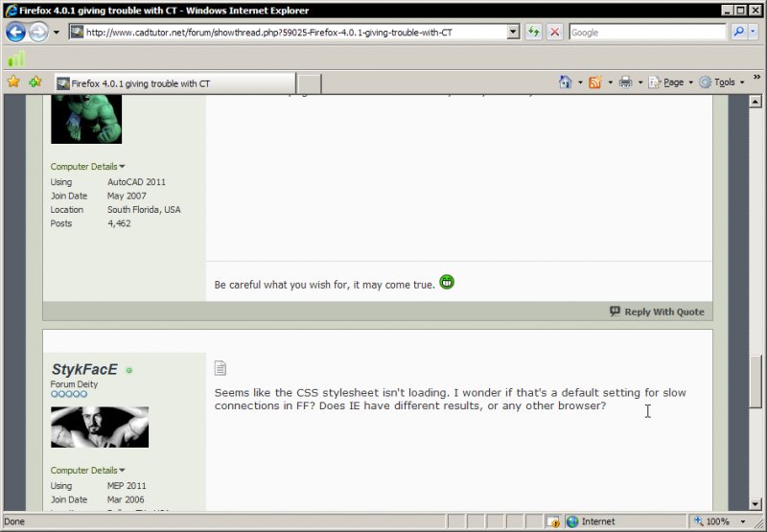Image resolution: width=767 pixels, height=532 pixels.
Task: Click the post count '4,462'
Action: pyautogui.click(x=119, y=223)
